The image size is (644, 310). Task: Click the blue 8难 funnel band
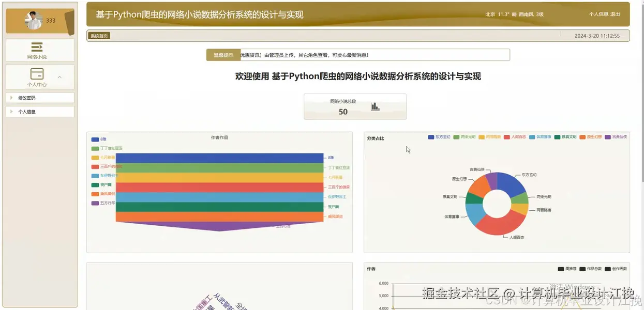pos(220,158)
